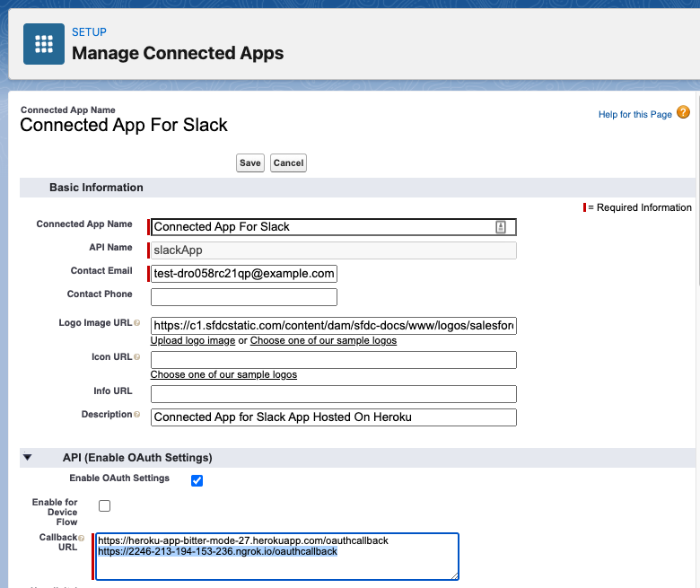Image resolution: width=700 pixels, height=588 pixels.
Task: Open Help for this Page link
Action: point(634,114)
